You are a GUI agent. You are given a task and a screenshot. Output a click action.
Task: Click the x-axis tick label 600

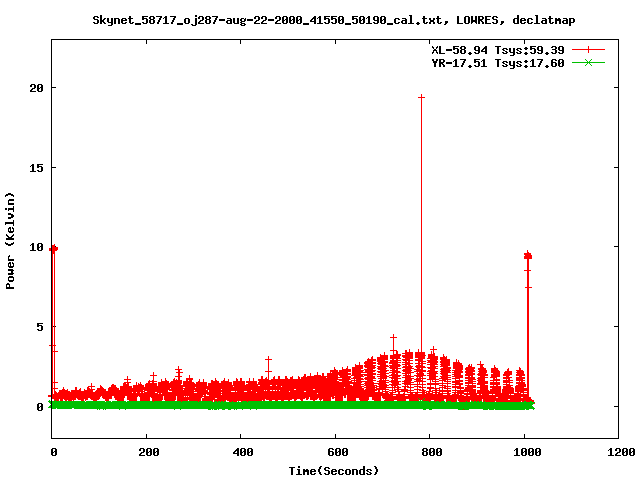pyautogui.click(x=338, y=452)
